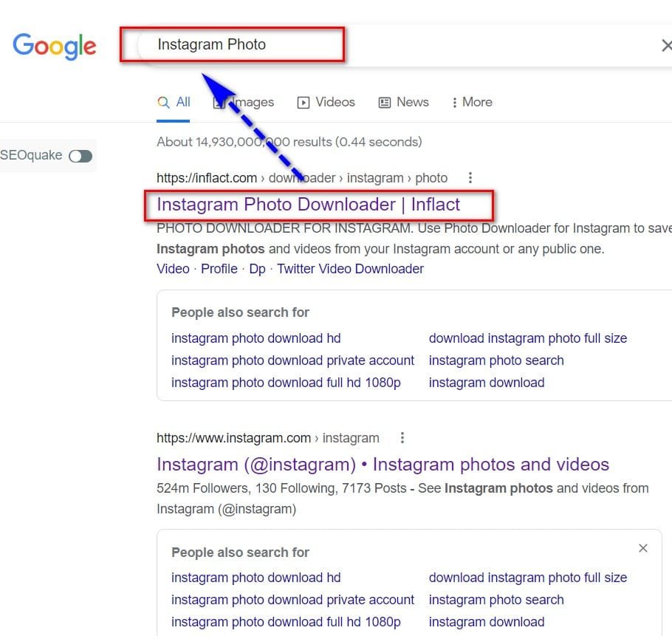Click the PHOTO DOWNLOADER FOR INSTAGRAM snippet text
This screenshot has width=672, height=636.
click(414, 239)
